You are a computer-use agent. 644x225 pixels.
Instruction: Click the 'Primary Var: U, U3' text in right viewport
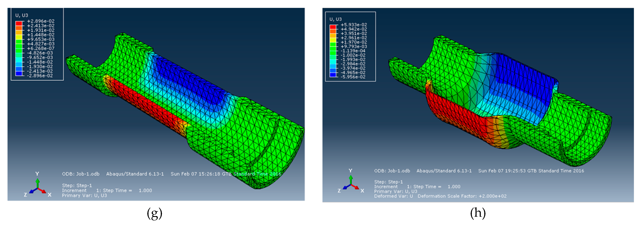click(395, 191)
